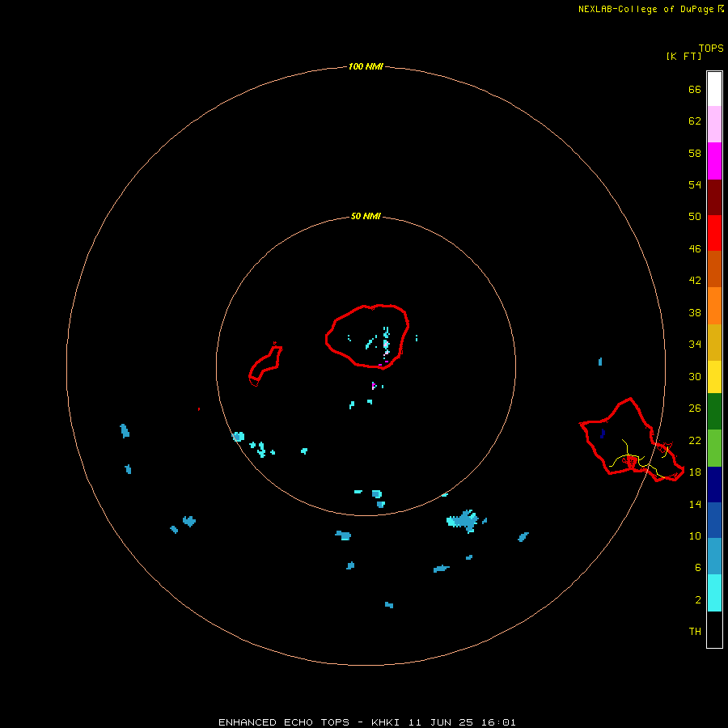Click the 6 legend value label
This screenshot has width=728, height=728.
click(698, 568)
